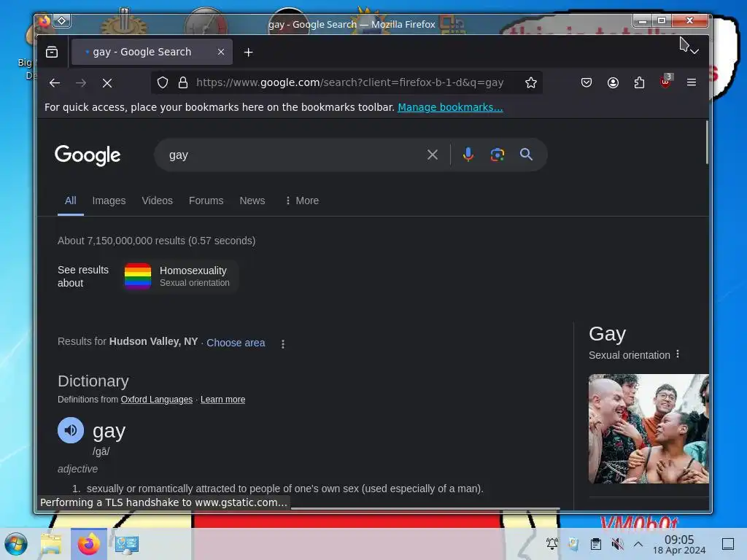Open the Firefox account icon
This screenshot has height=560, width=747.
click(613, 83)
